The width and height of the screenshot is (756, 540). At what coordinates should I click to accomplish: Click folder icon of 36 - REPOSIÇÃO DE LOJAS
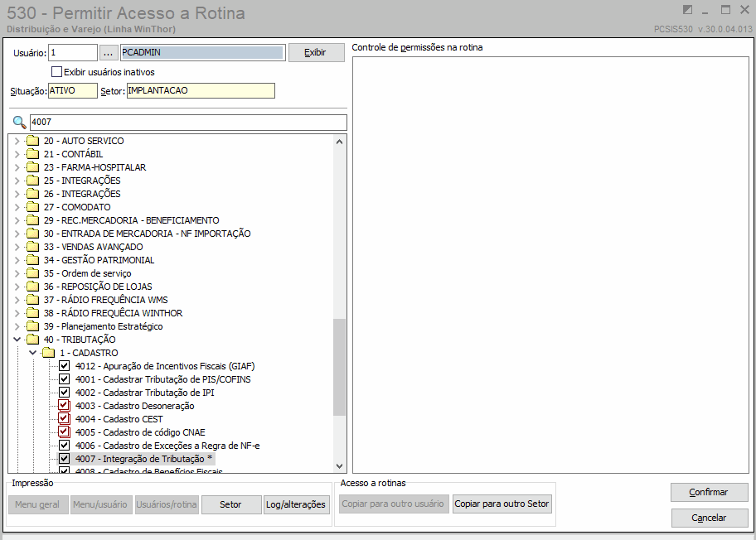coord(33,287)
